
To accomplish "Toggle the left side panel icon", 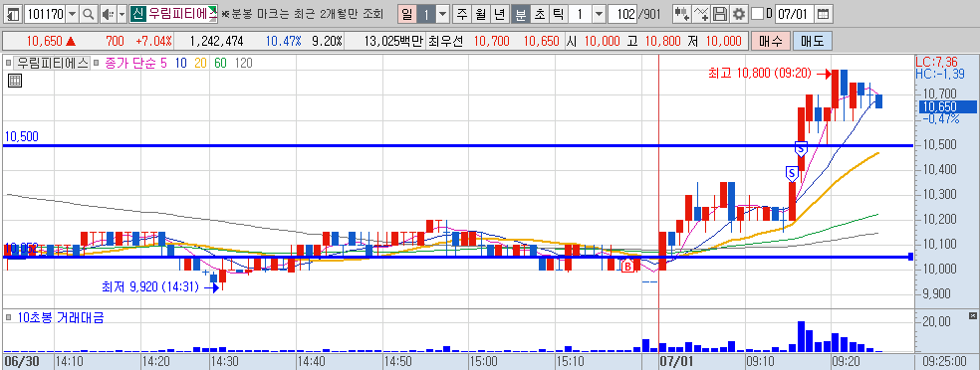I will [13, 13].
